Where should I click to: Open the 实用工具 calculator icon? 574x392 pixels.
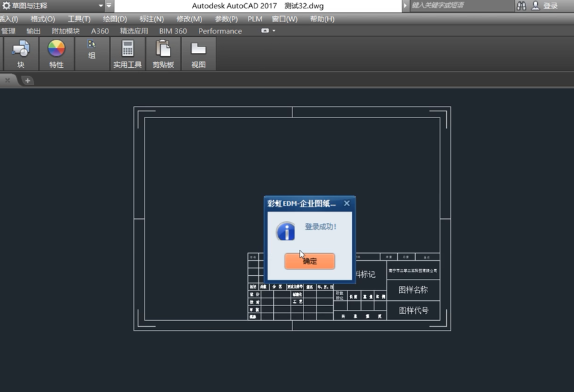point(127,49)
